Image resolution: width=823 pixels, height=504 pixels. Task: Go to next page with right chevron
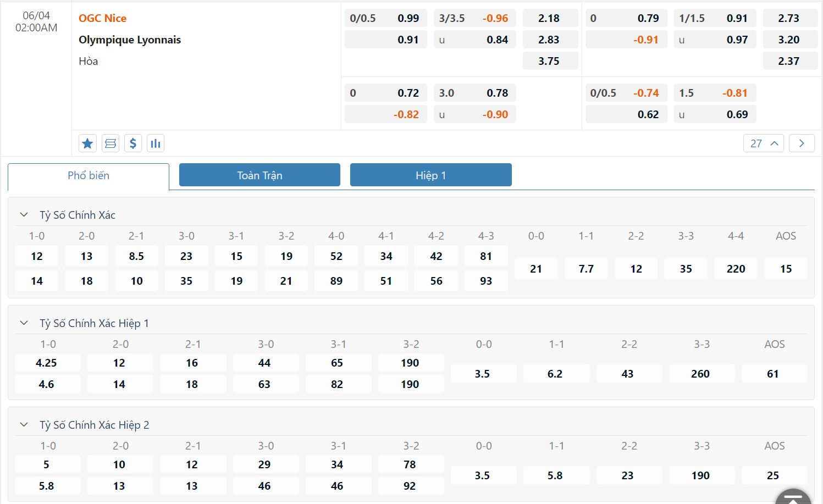coord(802,143)
